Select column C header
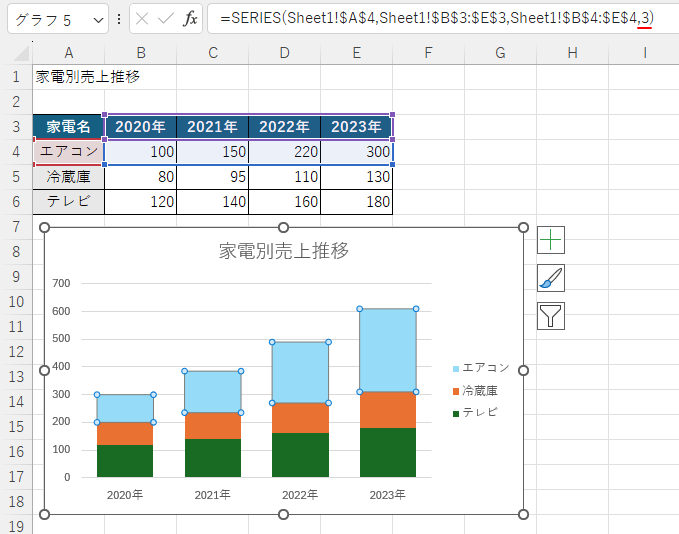This screenshot has height=534, width=679. (x=213, y=53)
